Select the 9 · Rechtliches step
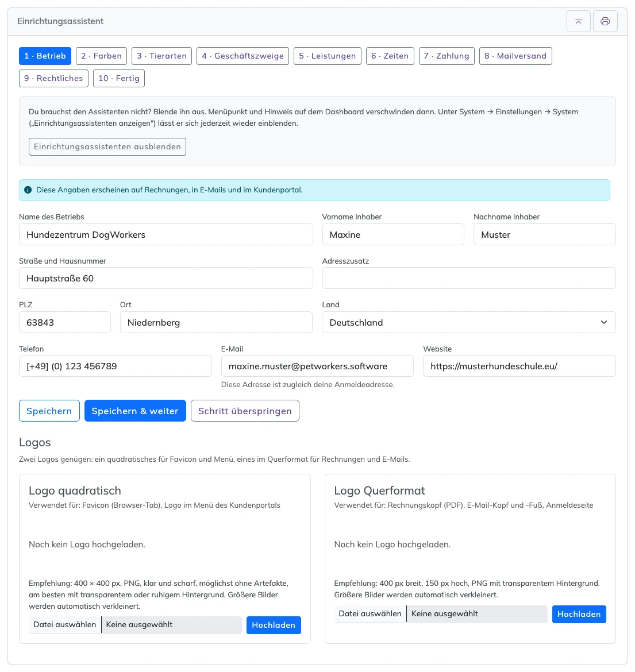The height and width of the screenshot is (672, 635). (x=53, y=79)
